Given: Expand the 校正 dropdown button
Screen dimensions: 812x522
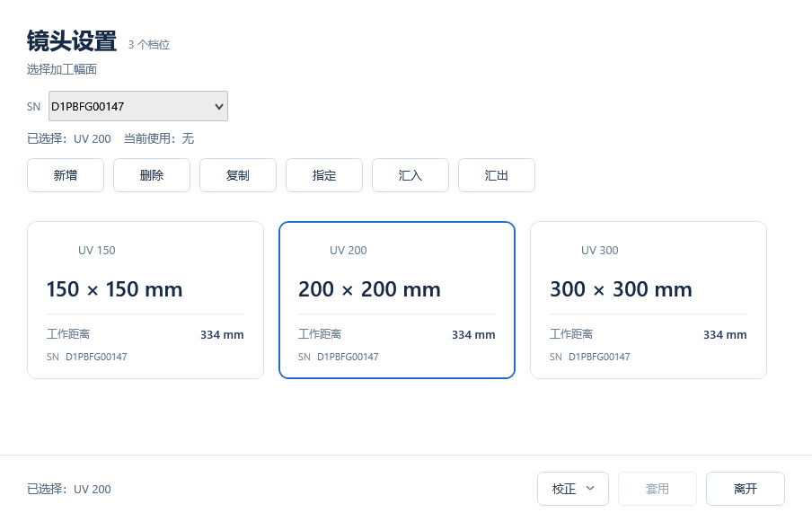Looking at the screenshot, I should coord(573,489).
